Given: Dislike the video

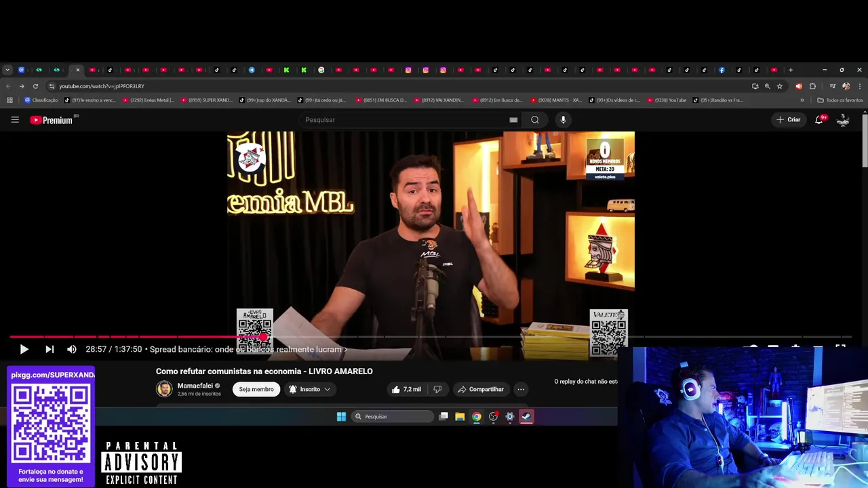Looking at the screenshot, I should pyautogui.click(x=437, y=389).
